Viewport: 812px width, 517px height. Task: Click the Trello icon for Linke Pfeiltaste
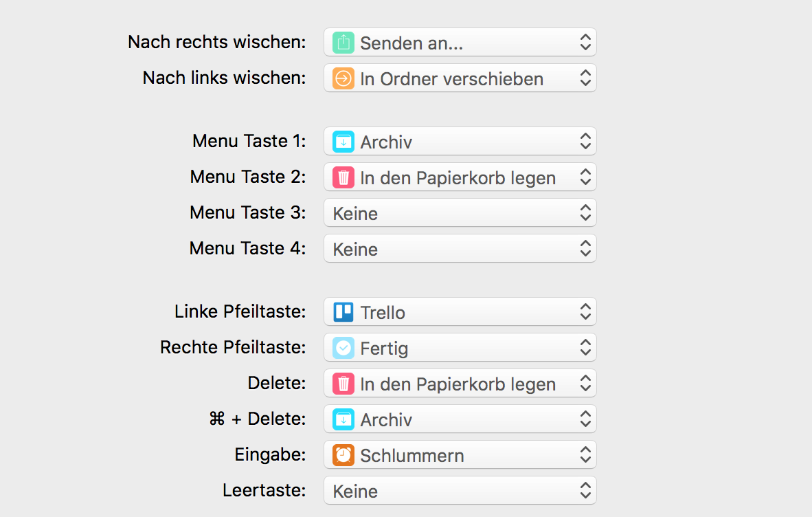343,312
